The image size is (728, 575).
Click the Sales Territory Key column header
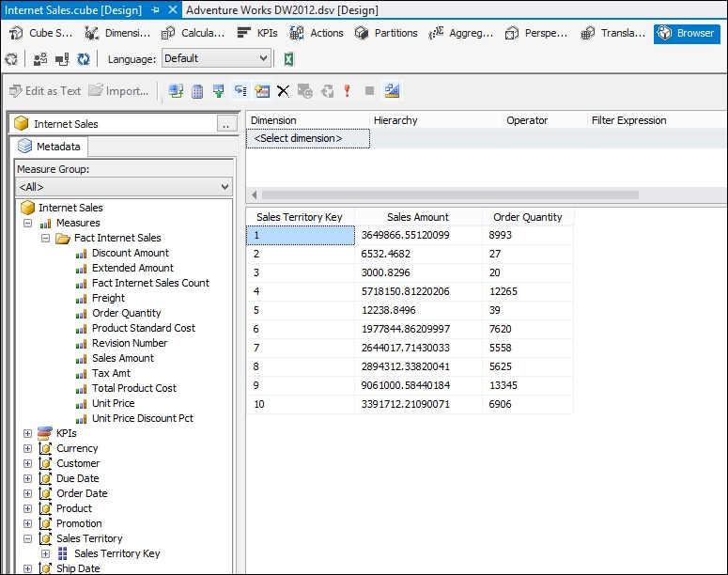[x=300, y=217]
